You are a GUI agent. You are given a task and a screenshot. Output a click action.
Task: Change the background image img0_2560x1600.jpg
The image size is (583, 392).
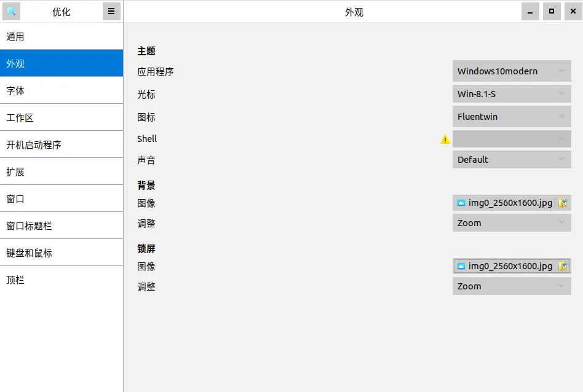[x=504, y=203]
